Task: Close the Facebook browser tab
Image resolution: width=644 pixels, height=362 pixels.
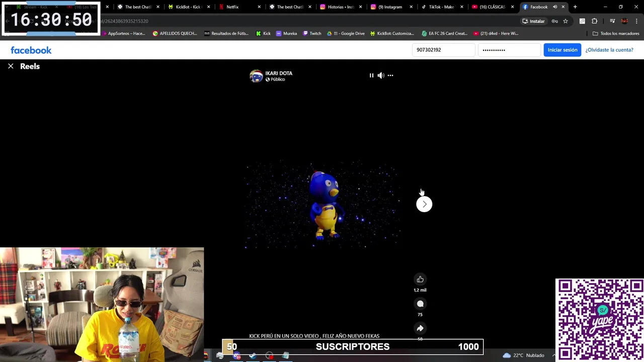Action: coord(563,7)
